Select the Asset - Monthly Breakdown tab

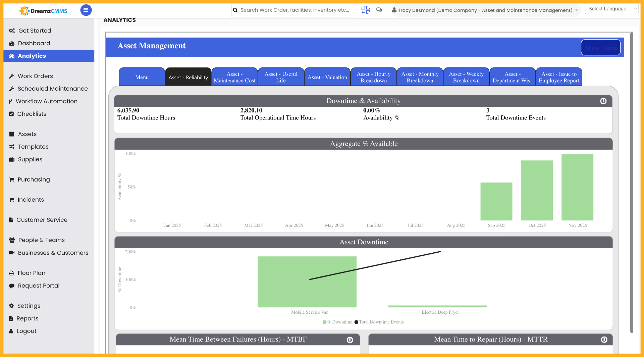[x=420, y=76]
